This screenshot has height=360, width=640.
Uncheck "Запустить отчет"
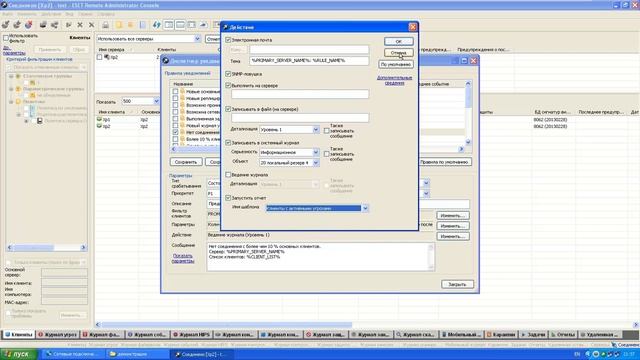[x=228, y=198]
